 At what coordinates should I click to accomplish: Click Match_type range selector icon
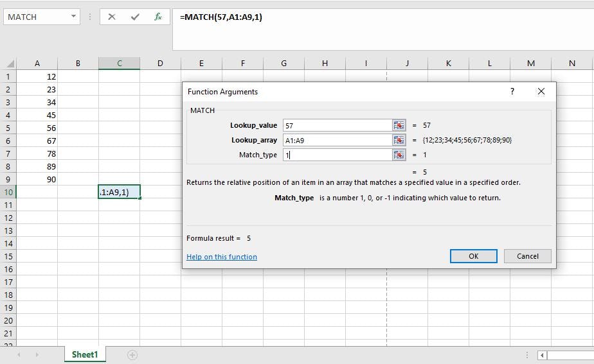[399, 155]
